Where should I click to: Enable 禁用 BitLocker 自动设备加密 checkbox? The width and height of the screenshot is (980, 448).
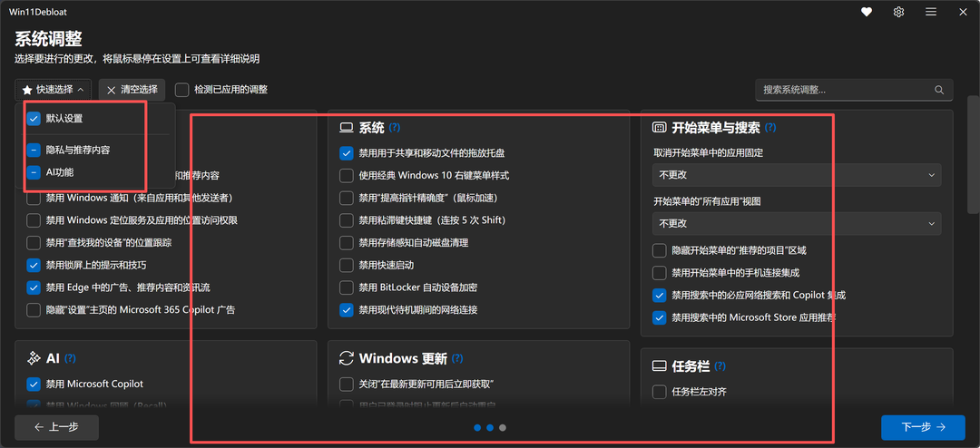(x=347, y=287)
